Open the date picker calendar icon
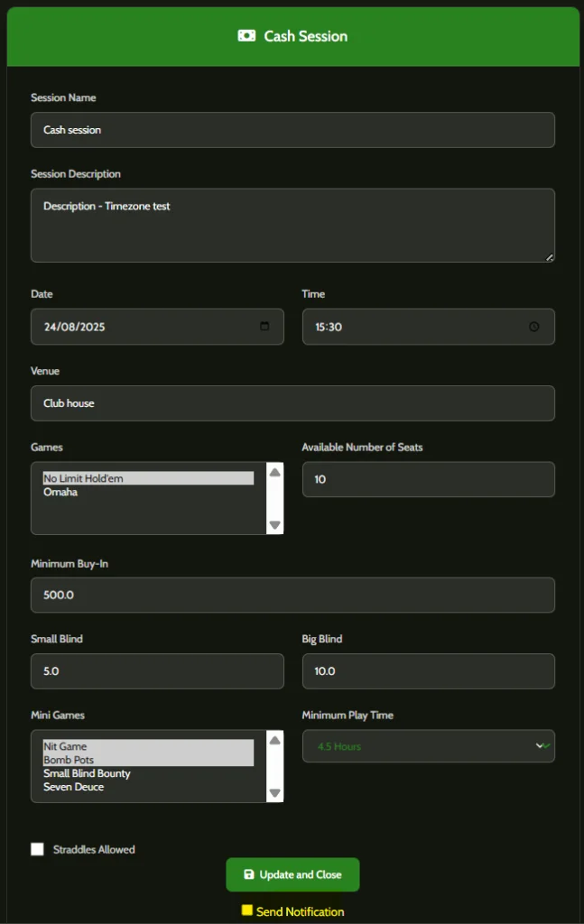Viewport: 584px width, 924px height. pyautogui.click(x=264, y=327)
